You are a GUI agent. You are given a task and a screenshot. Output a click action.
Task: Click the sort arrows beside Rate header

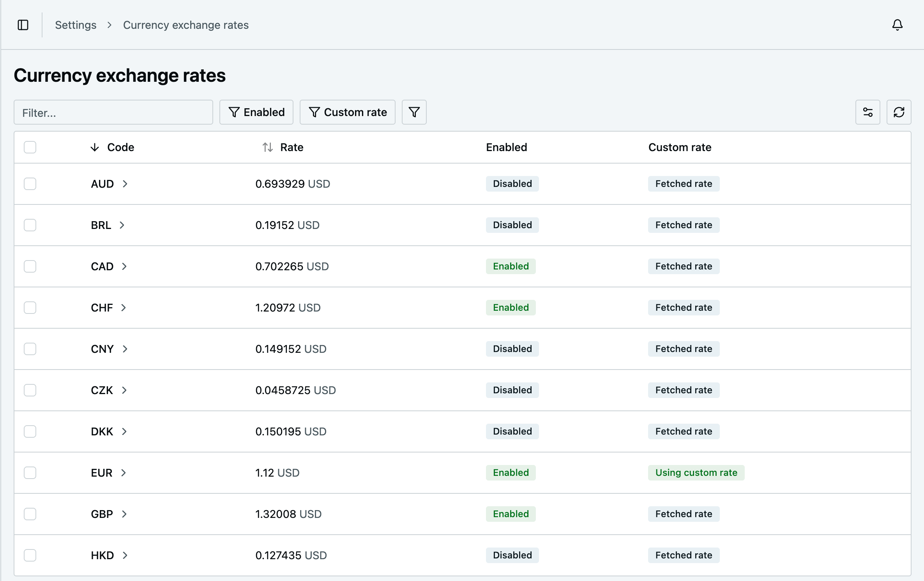click(267, 147)
